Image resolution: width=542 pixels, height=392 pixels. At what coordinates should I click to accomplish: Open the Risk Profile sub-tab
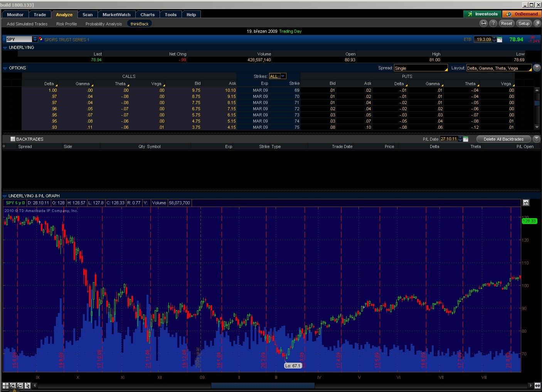66,24
